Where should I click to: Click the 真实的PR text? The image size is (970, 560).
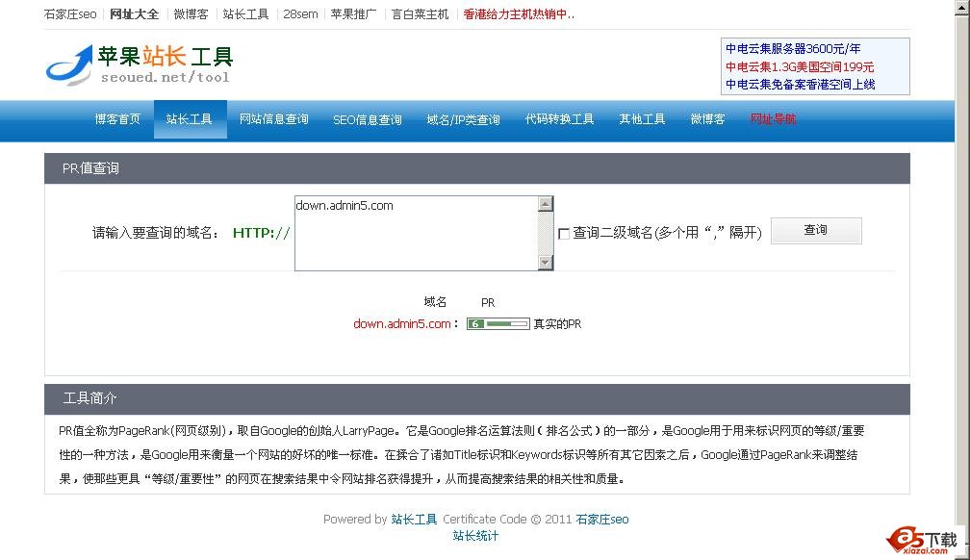pos(557,323)
